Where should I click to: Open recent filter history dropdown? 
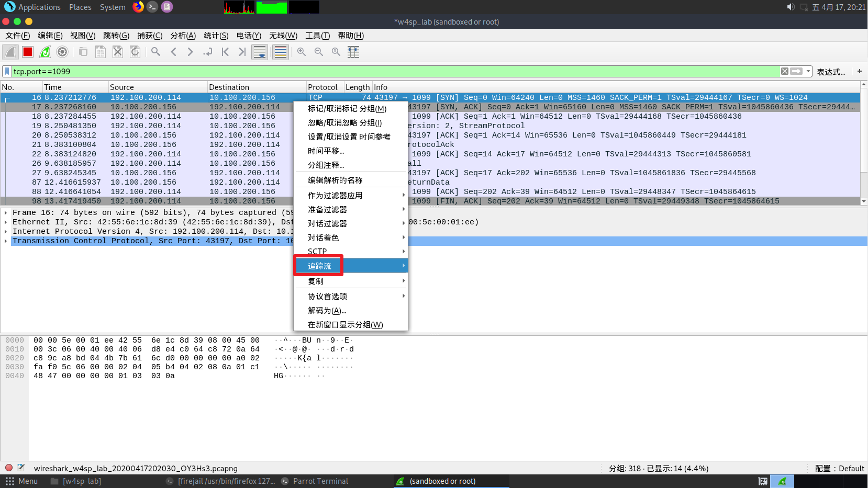pyautogui.click(x=809, y=71)
